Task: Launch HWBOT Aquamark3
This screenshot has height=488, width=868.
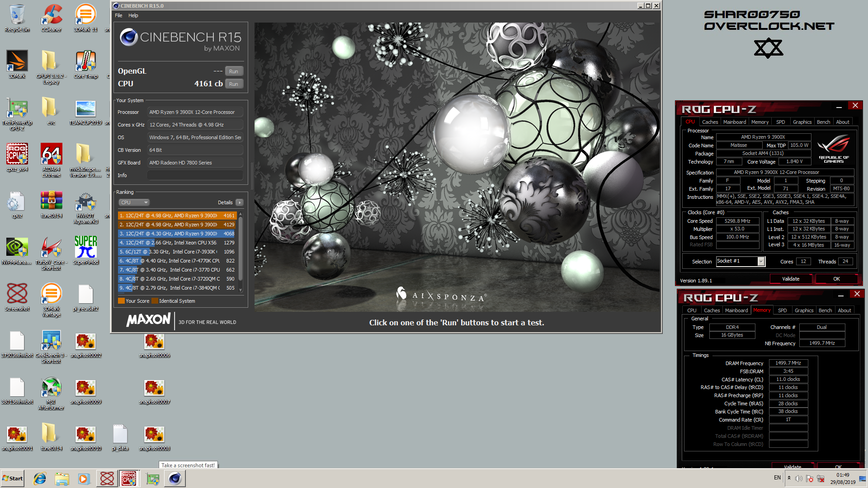Action: [85, 207]
